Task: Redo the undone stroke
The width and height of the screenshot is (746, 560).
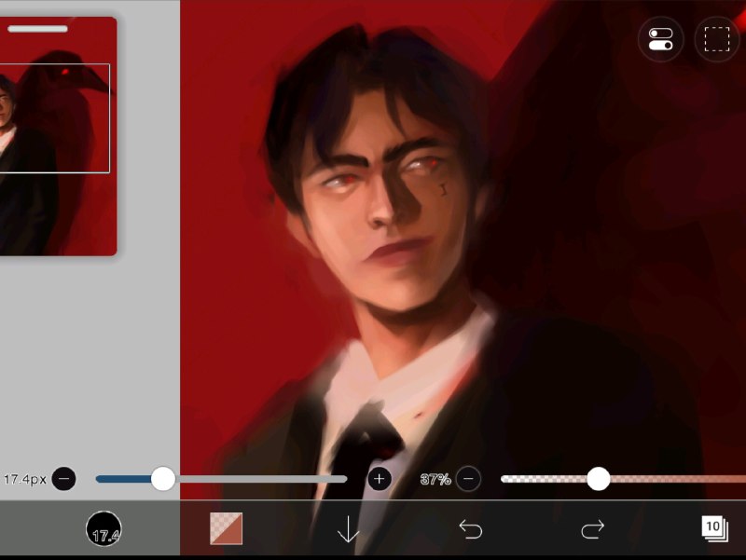Action: (x=593, y=529)
